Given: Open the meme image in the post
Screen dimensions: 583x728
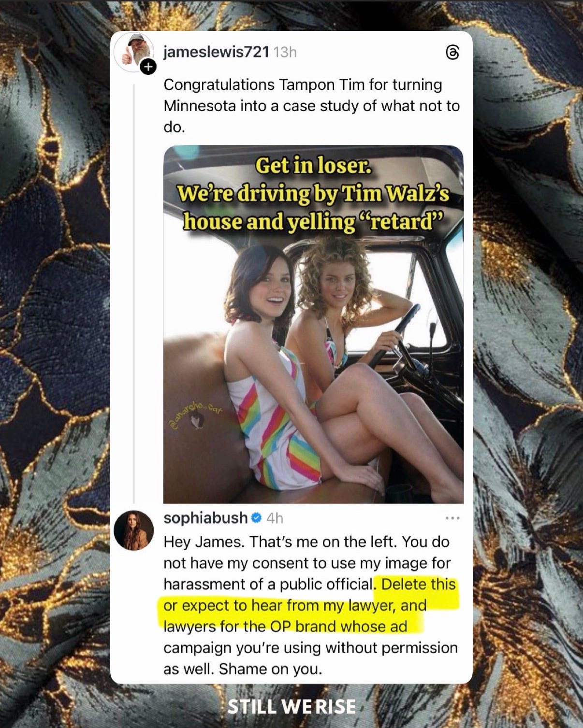Looking at the screenshot, I should [313, 324].
